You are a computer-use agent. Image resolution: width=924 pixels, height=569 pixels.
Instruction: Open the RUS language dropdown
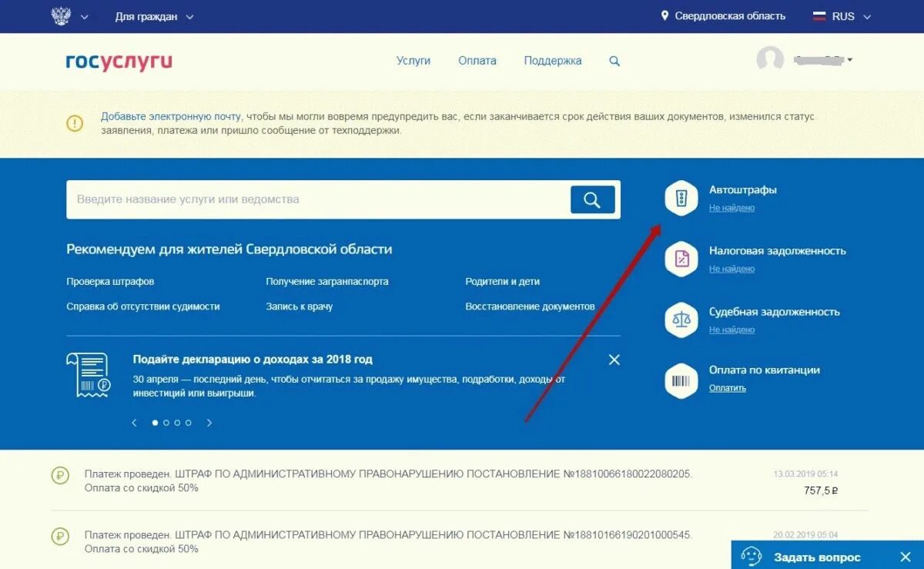click(x=852, y=16)
